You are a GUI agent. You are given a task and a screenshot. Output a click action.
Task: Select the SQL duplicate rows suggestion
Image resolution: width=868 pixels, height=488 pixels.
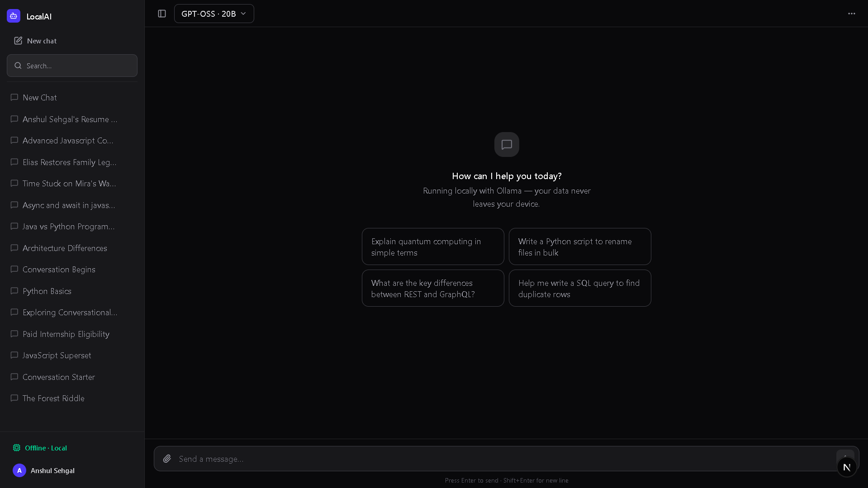coord(579,288)
